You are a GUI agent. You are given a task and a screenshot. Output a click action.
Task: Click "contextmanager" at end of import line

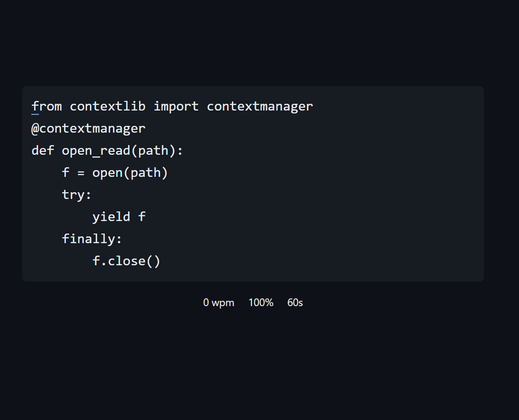point(260,107)
